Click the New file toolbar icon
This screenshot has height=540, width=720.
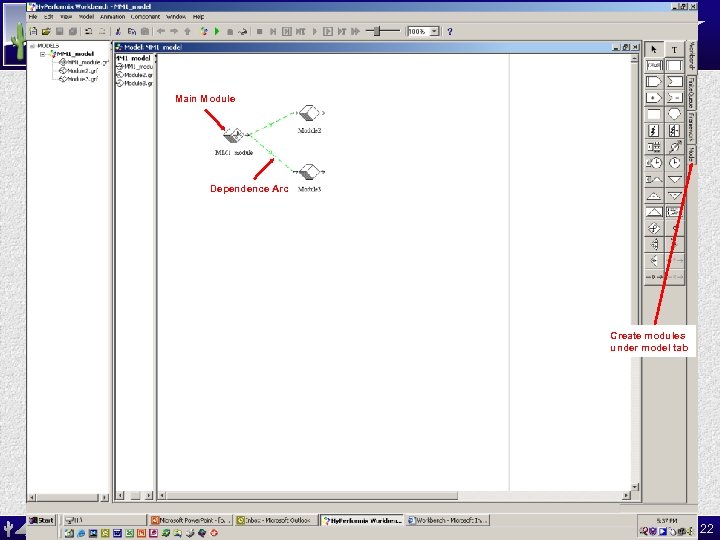point(33,31)
